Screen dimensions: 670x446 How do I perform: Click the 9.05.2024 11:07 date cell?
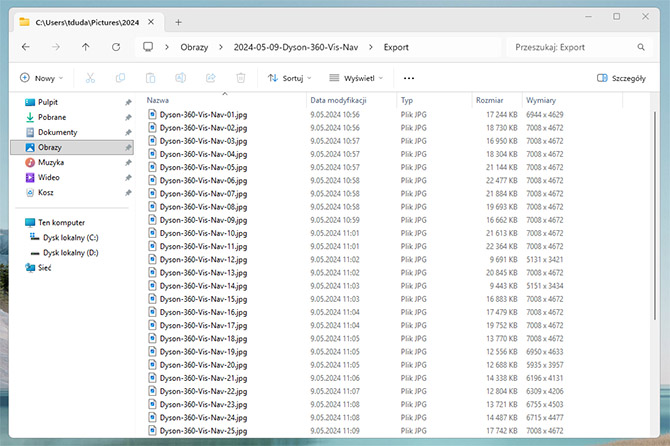pyautogui.click(x=335, y=391)
